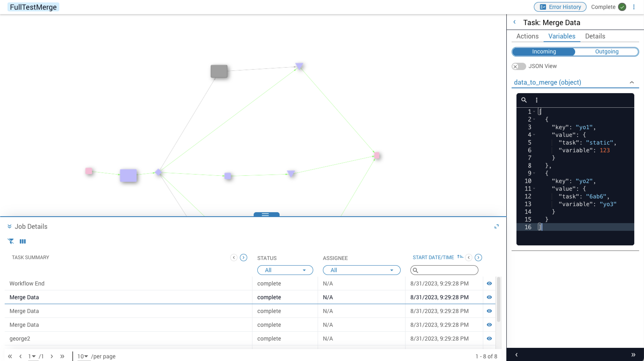
Task: Collapse the data_to_merge object section
Action: [x=632, y=82]
